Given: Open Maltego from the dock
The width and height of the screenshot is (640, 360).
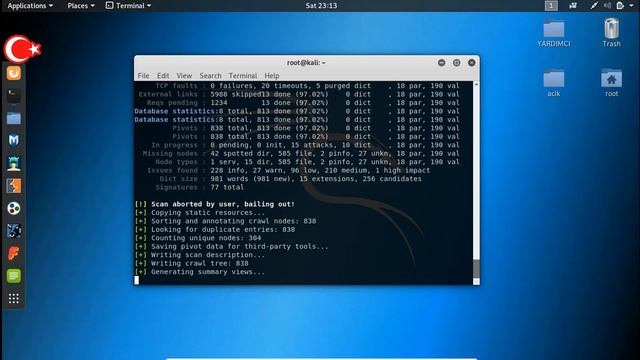Looking at the screenshot, I should (x=13, y=208).
